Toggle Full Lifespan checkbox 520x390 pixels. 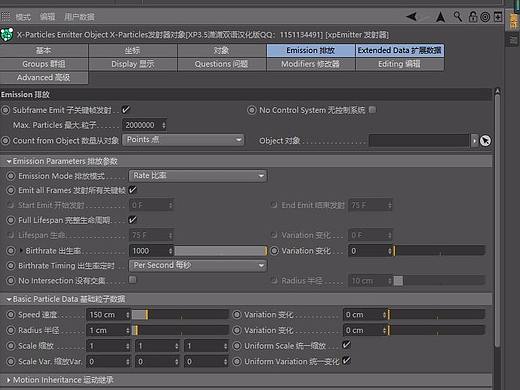coord(132,220)
